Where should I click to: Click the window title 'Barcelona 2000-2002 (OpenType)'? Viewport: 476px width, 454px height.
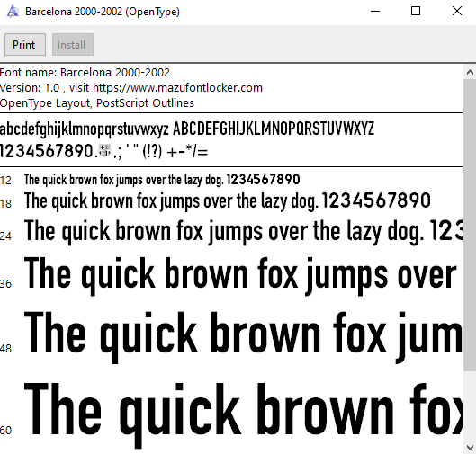[x=103, y=12]
